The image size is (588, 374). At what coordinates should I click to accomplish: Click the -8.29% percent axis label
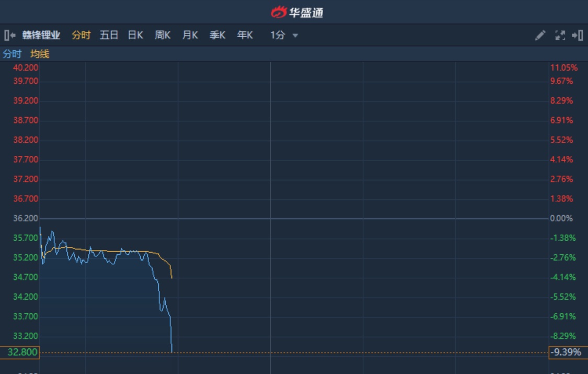(x=563, y=336)
